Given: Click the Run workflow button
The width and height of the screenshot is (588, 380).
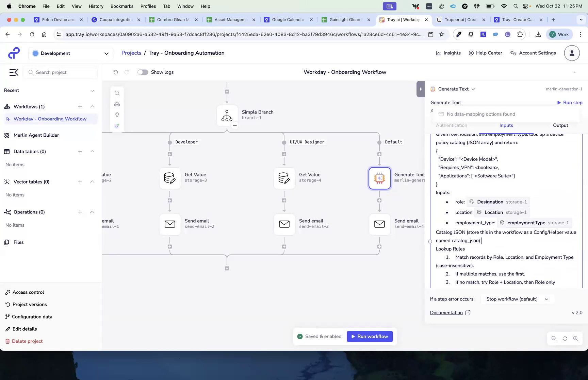Looking at the screenshot, I should tap(370, 336).
